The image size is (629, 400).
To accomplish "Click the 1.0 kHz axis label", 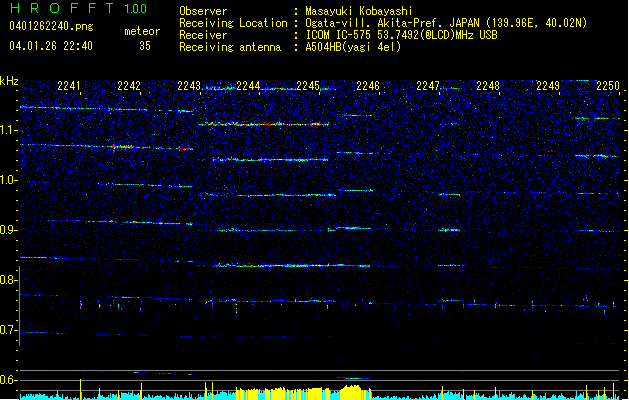I will point(8,180).
